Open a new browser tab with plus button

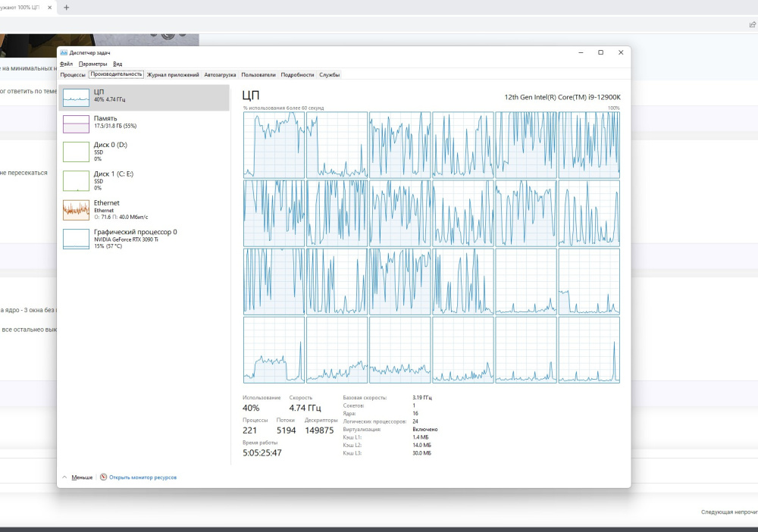pos(67,8)
